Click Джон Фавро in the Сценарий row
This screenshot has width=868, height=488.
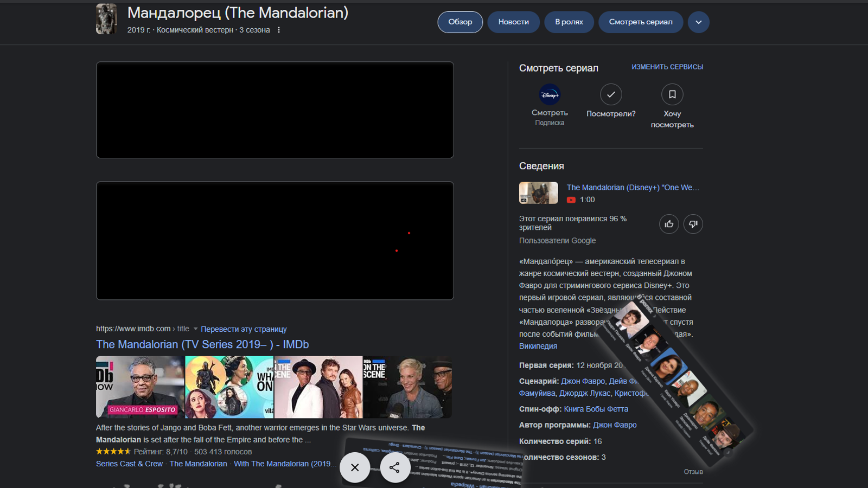583,381
